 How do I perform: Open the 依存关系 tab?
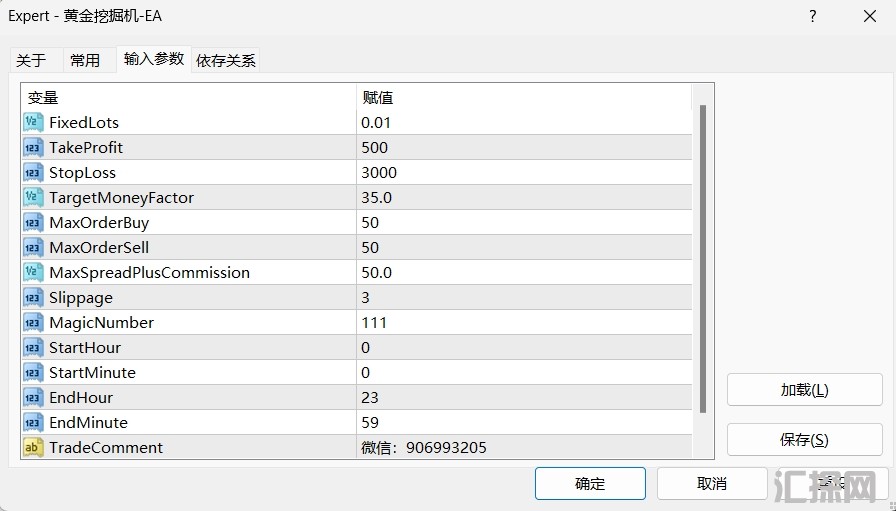[226, 61]
